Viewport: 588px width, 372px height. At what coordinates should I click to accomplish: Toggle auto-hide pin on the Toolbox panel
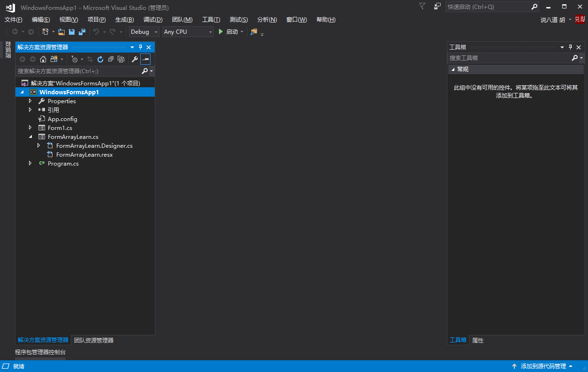(570, 47)
